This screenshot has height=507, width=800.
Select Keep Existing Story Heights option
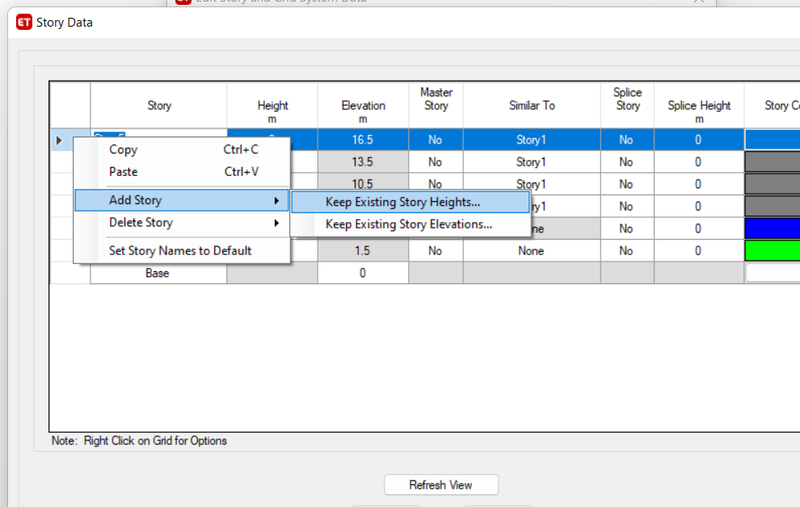[x=410, y=202]
